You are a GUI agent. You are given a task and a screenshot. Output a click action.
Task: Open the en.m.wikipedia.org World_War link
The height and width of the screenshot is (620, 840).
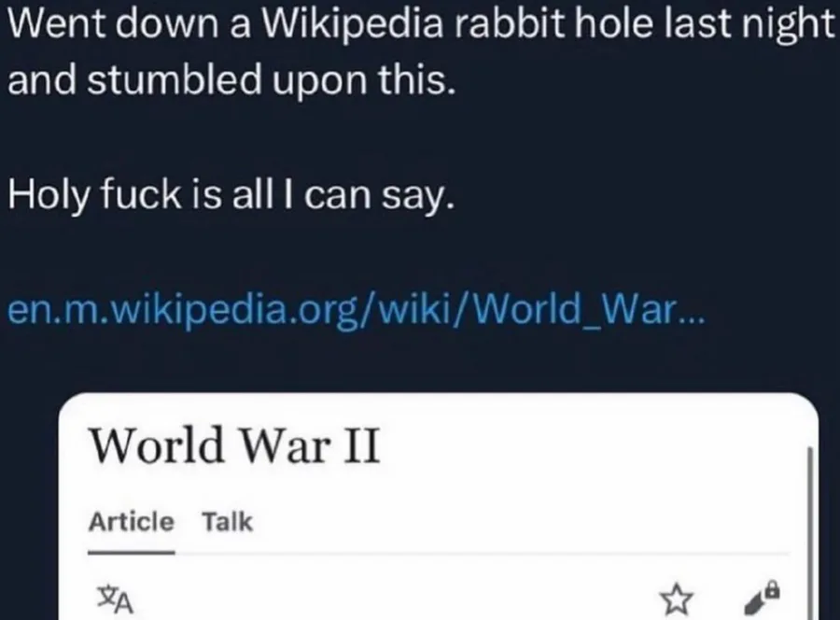pos(357,311)
